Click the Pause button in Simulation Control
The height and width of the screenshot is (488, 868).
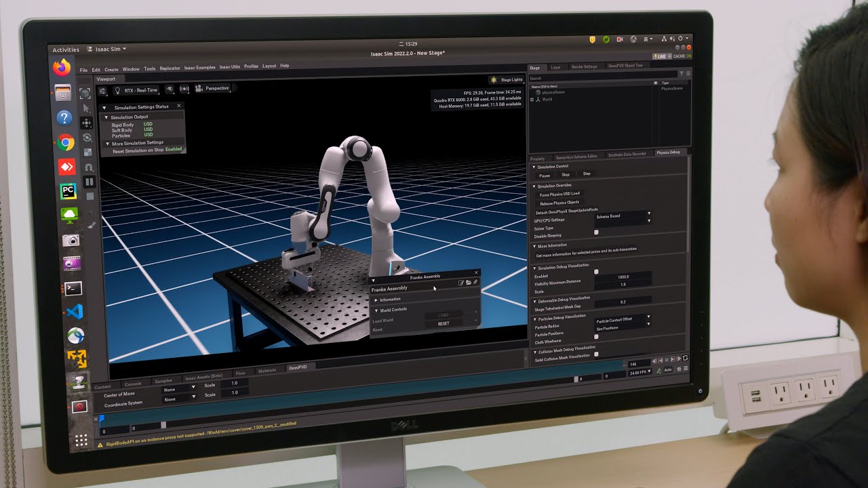(x=545, y=176)
